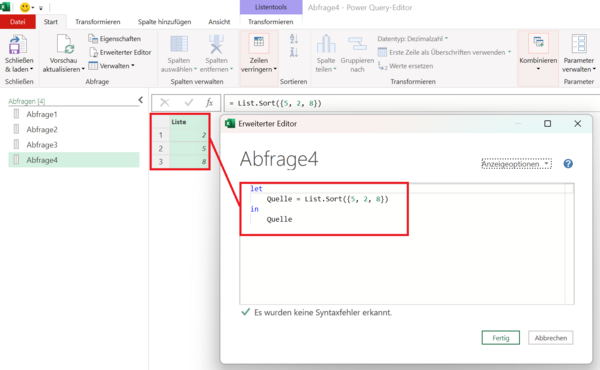Expand the Anzeigeoptionen dropdown
The width and height of the screenshot is (600, 370).
tap(516, 164)
